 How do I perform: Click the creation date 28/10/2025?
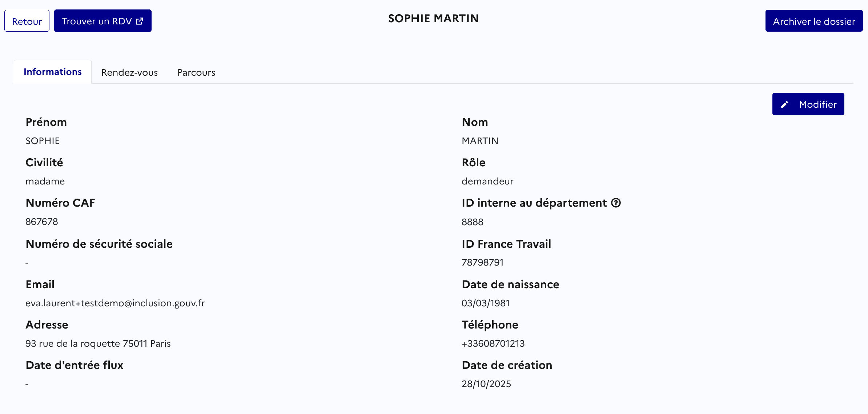(x=486, y=384)
